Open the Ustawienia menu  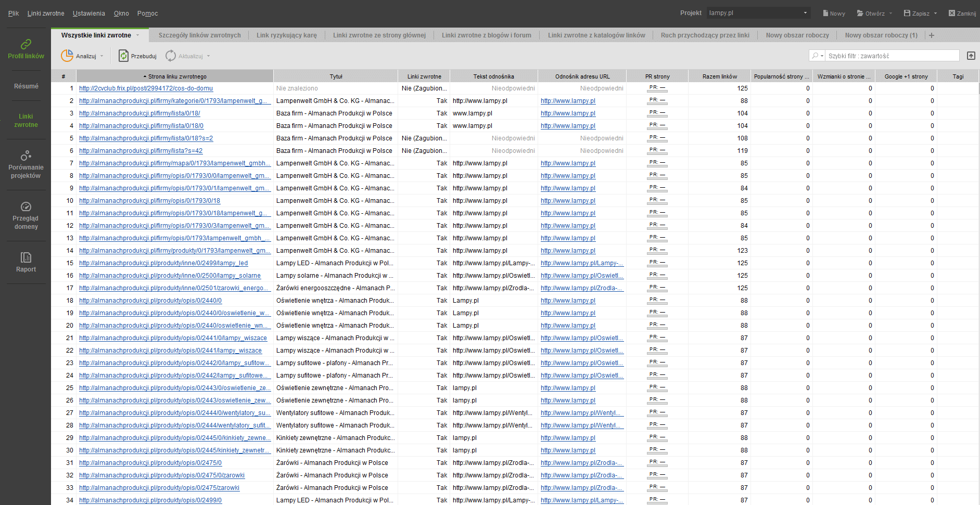[x=89, y=13]
